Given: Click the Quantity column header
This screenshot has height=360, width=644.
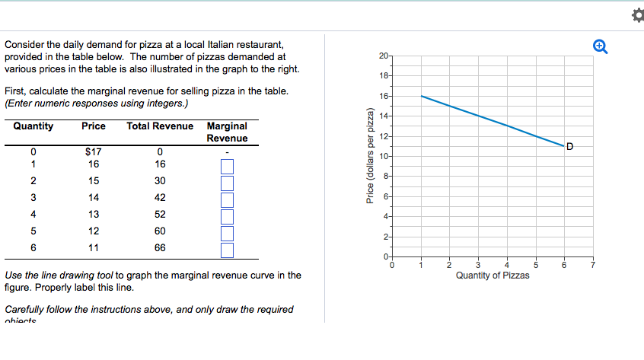Looking at the screenshot, I should tap(33, 126).
